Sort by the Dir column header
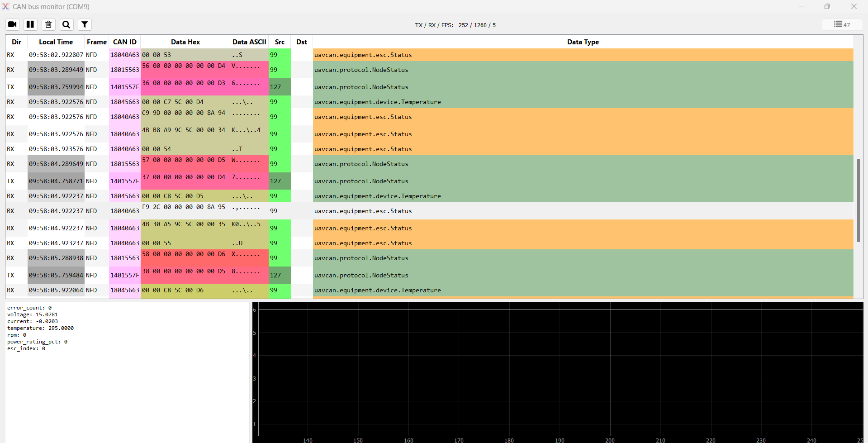868x443 pixels. coord(17,42)
